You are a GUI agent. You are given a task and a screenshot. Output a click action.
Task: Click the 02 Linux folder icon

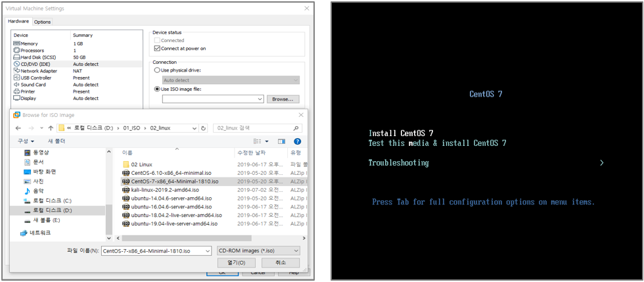(126, 164)
